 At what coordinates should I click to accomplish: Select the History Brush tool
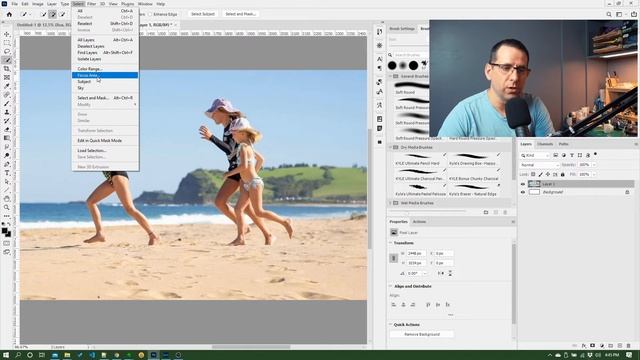[7, 121]
